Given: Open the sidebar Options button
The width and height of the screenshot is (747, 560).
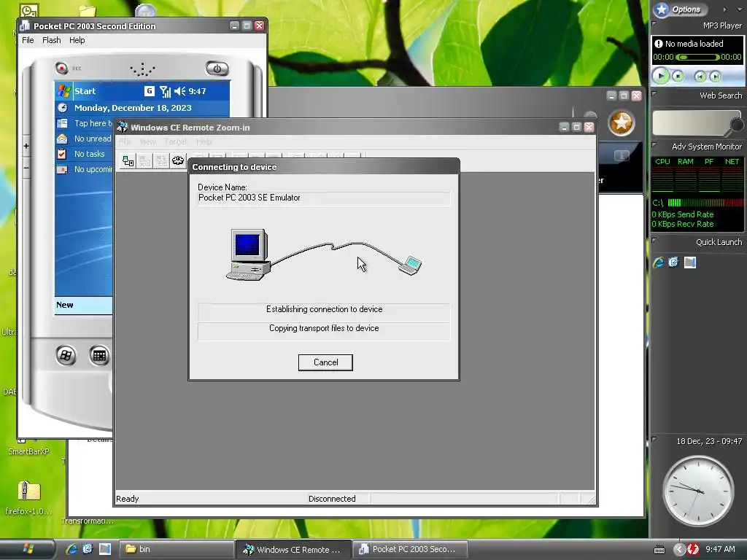Looking at the screenshot, I should (x=681, y=9).
